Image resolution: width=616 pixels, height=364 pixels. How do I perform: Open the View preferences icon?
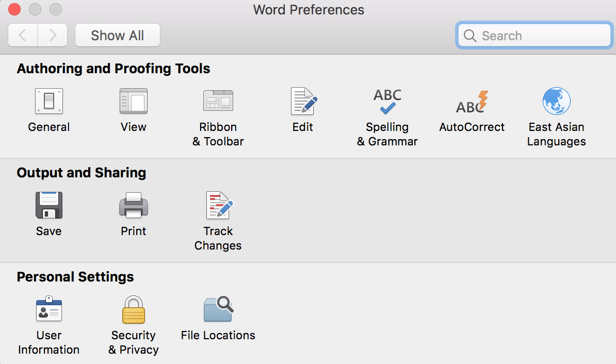(x=133, y=102)
